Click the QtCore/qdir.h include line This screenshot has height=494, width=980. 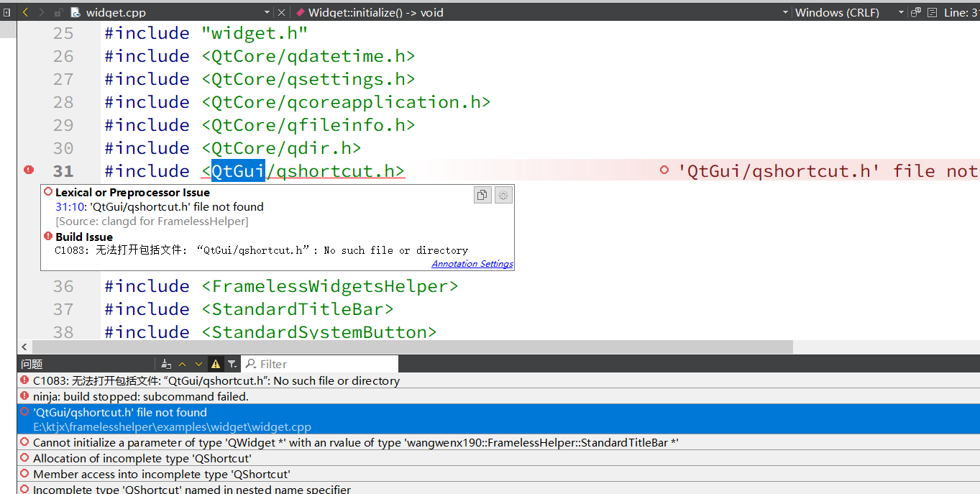233,148
